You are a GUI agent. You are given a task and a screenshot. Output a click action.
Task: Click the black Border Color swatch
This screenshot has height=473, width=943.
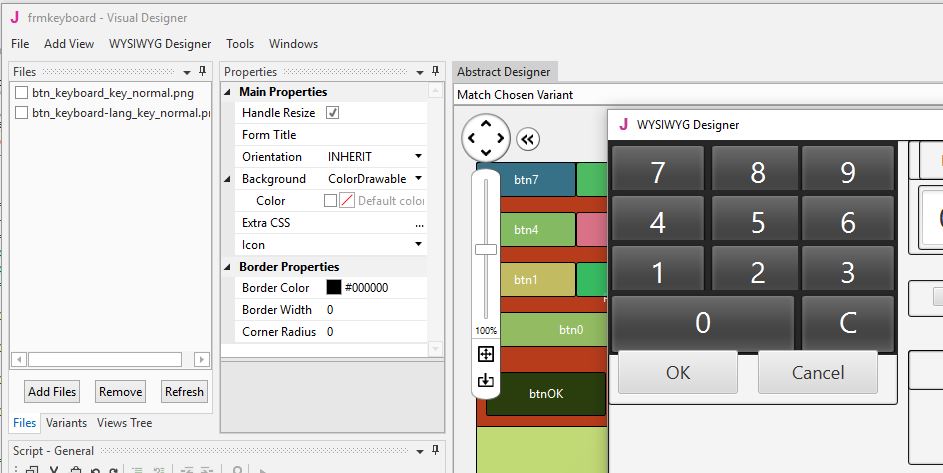click(334, 288)
